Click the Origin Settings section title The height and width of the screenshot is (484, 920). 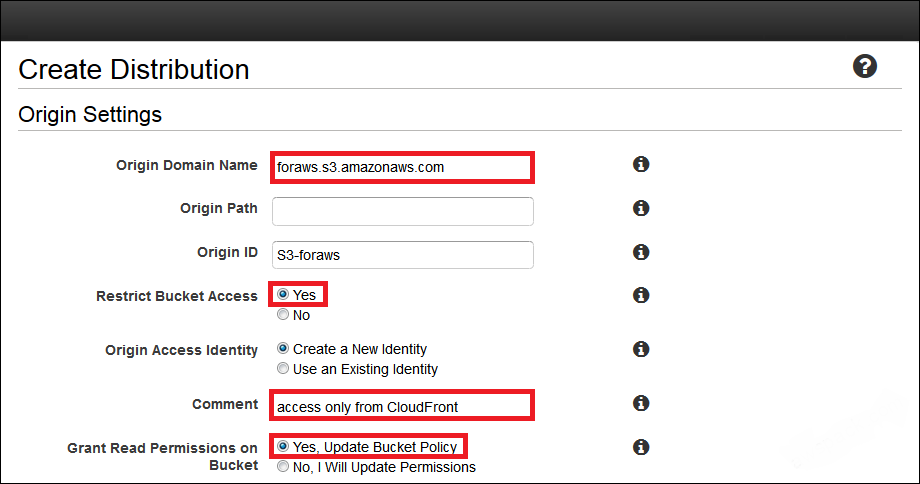[90, 114]
